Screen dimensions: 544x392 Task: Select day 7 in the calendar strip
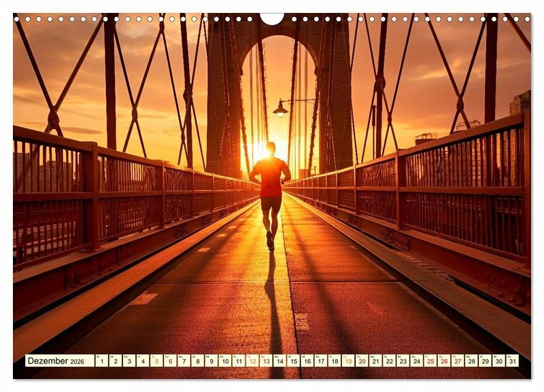pyautogui.click(x=184, y=361)
